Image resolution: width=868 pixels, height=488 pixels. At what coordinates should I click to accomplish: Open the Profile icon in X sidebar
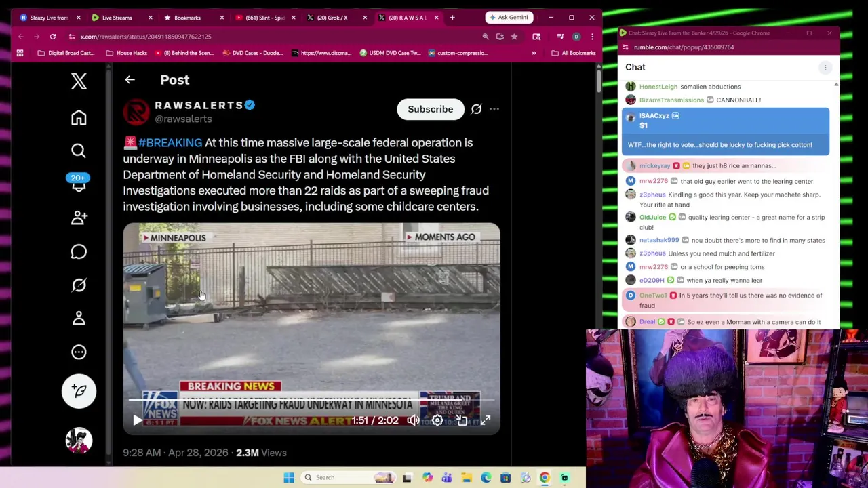point(79,318)
